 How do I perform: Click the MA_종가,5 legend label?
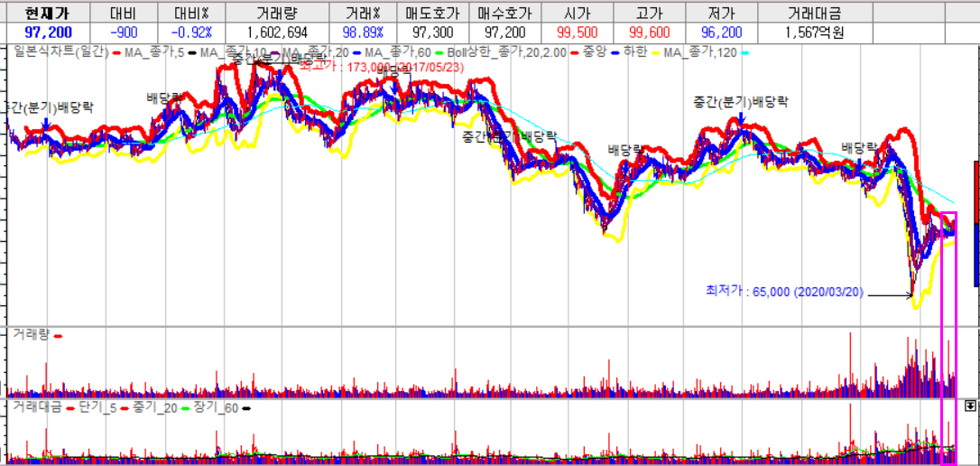[156, 51]
